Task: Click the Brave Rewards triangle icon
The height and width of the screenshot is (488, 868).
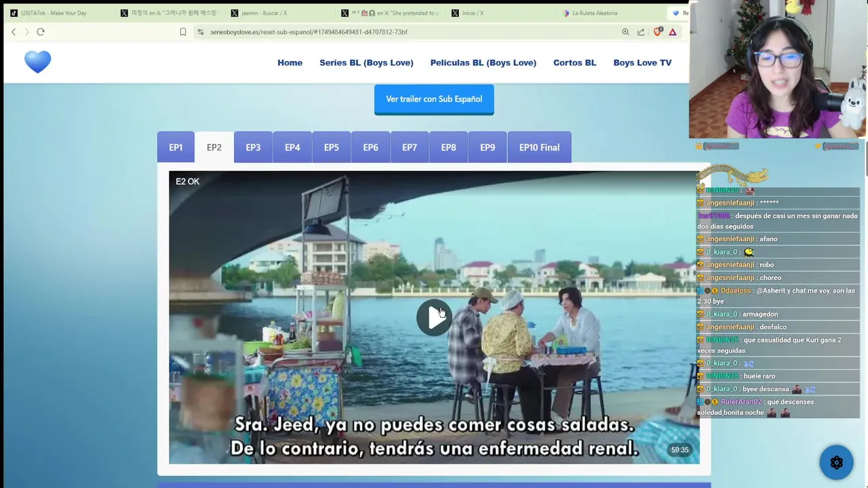Action: (x=673, y=32)
